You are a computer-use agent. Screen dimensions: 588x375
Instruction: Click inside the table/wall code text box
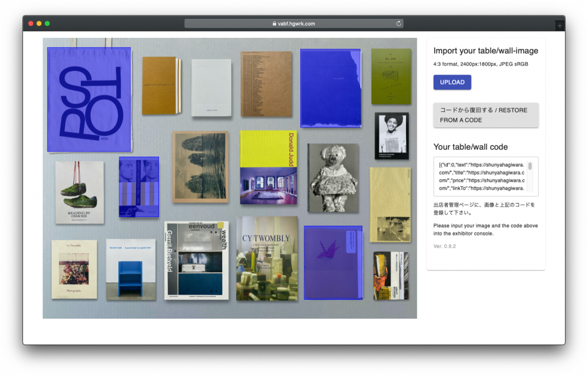pos(486,177)
